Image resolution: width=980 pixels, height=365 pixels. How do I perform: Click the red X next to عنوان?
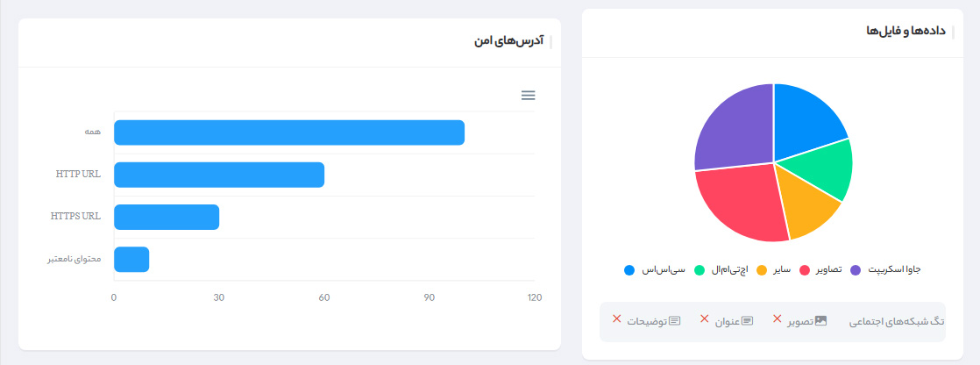pos(705,318)
